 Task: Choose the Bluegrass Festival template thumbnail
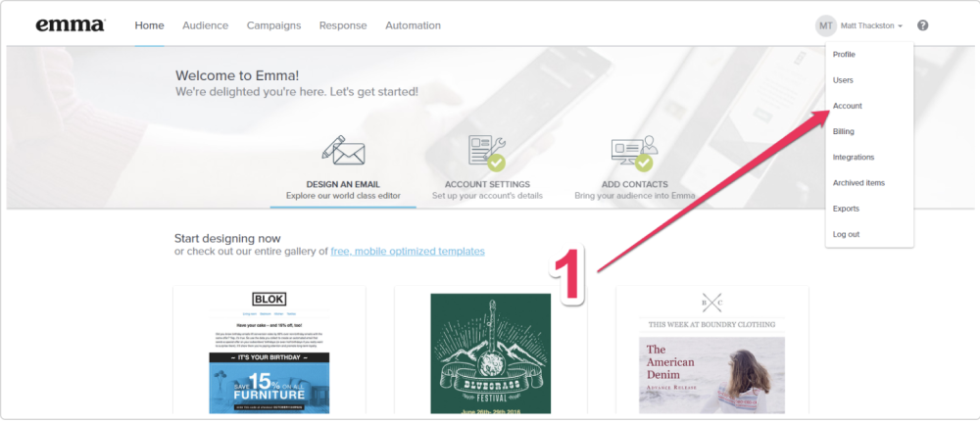[490, 352]
